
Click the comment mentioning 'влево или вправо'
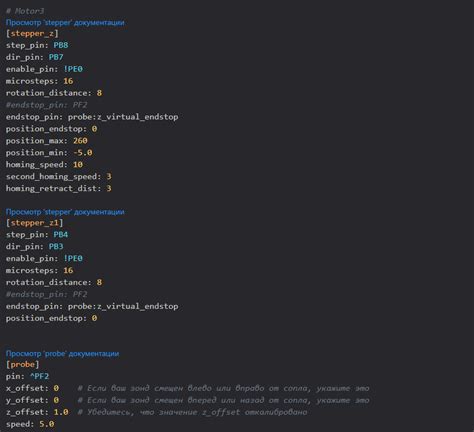tap(223, 388)
